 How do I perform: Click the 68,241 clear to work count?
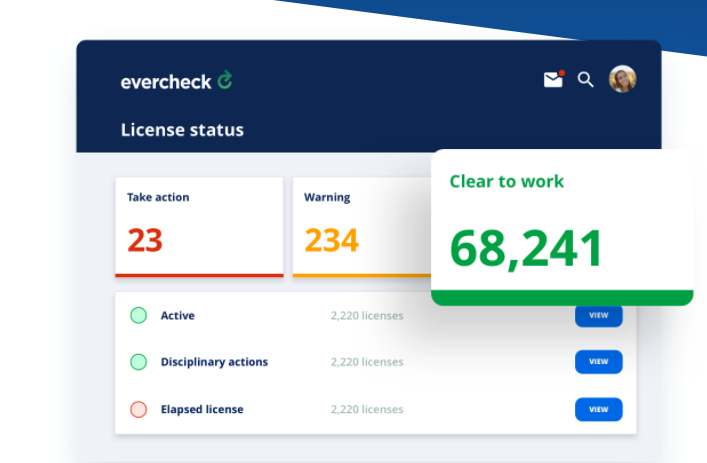526,249
